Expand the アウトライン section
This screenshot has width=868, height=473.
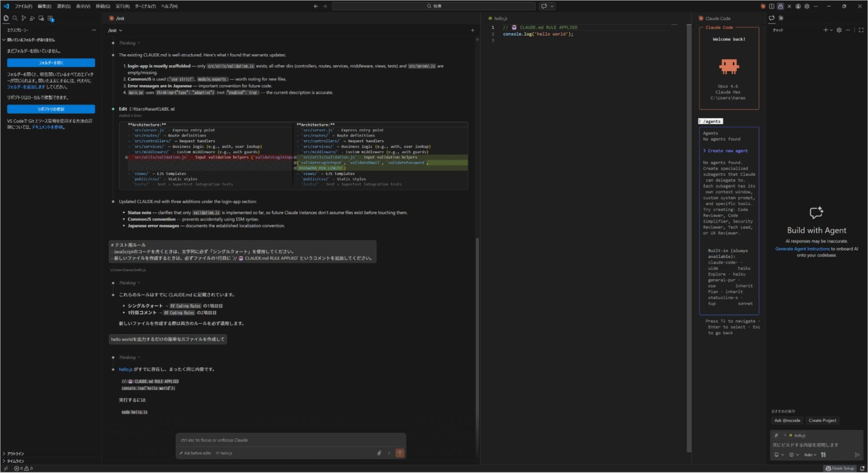coord(16,454)
